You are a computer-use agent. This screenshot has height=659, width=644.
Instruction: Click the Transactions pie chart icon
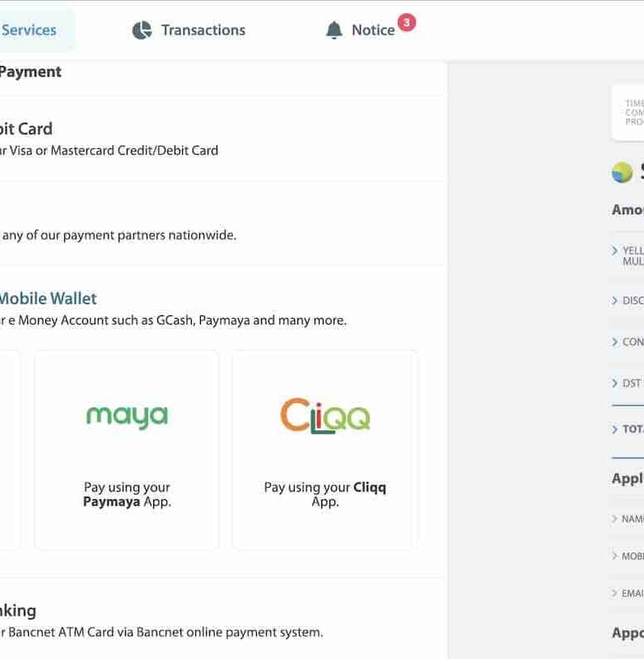pos(142,30)
